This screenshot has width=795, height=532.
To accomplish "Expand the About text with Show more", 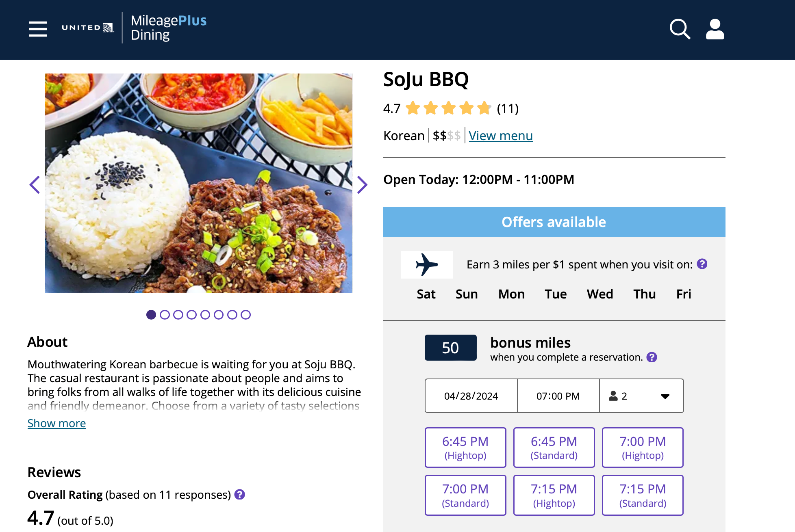I will [x=56, y=423].
